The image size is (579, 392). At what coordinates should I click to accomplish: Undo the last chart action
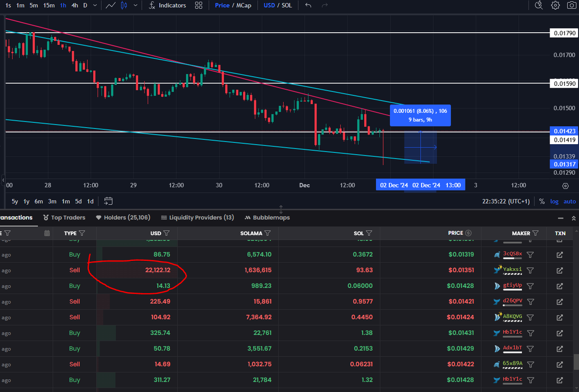[x=308, y=5]
